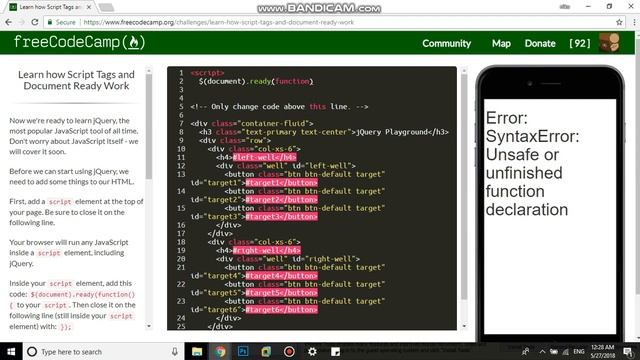Open the Map navigation link

[x=501, y=43]
